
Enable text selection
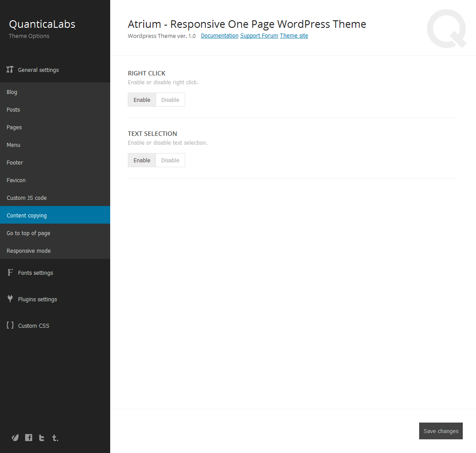point(142,161)
